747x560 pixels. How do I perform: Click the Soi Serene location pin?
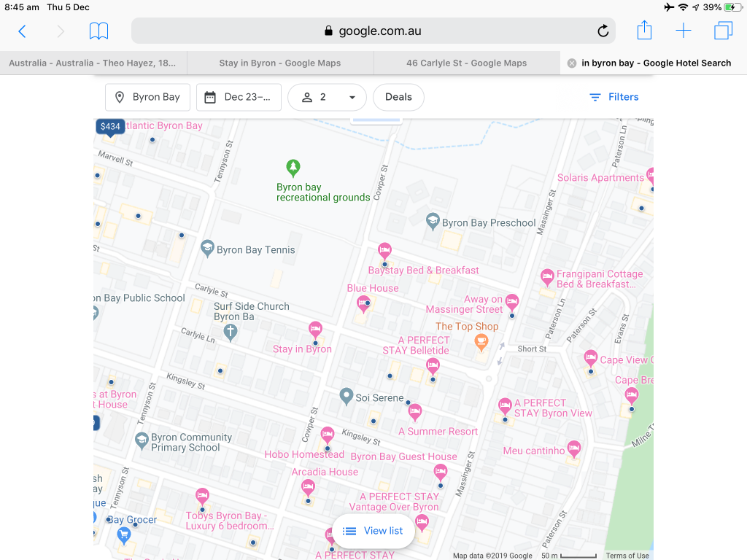[x=347, y=396]
